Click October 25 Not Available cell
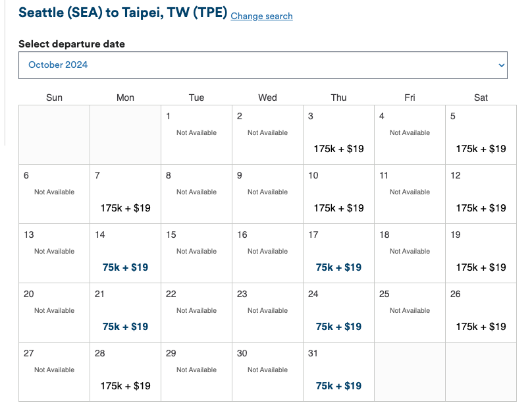The image size is (532, 415). click(x=410, y=312)
